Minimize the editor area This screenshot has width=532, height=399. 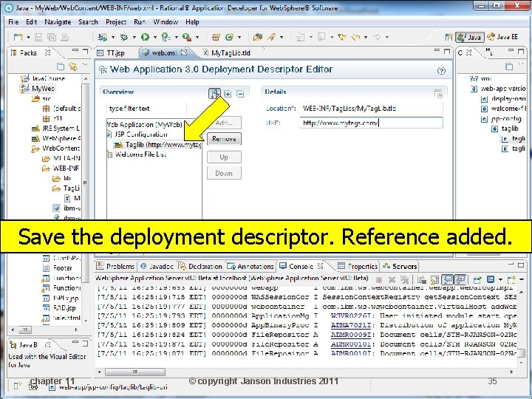pos(437,51)
